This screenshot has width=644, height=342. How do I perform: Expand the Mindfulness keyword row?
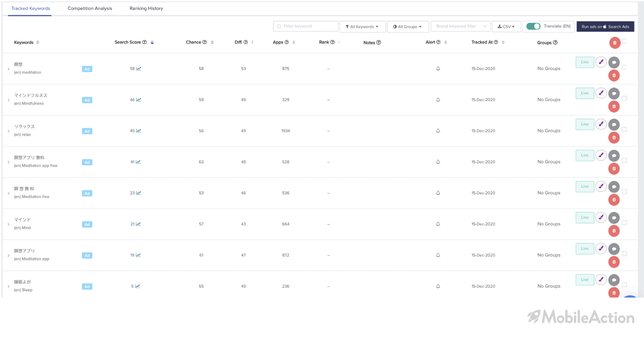[x=8, y=100]
